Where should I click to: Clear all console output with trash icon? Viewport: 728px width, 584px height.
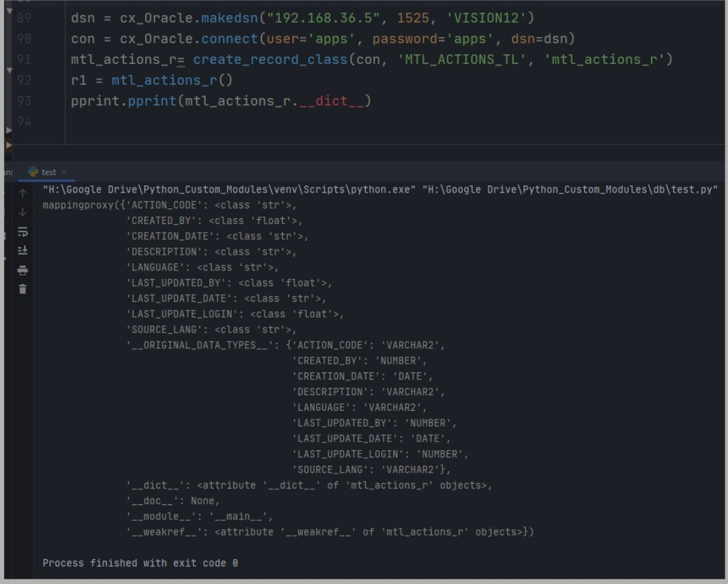tap(23, 289)
